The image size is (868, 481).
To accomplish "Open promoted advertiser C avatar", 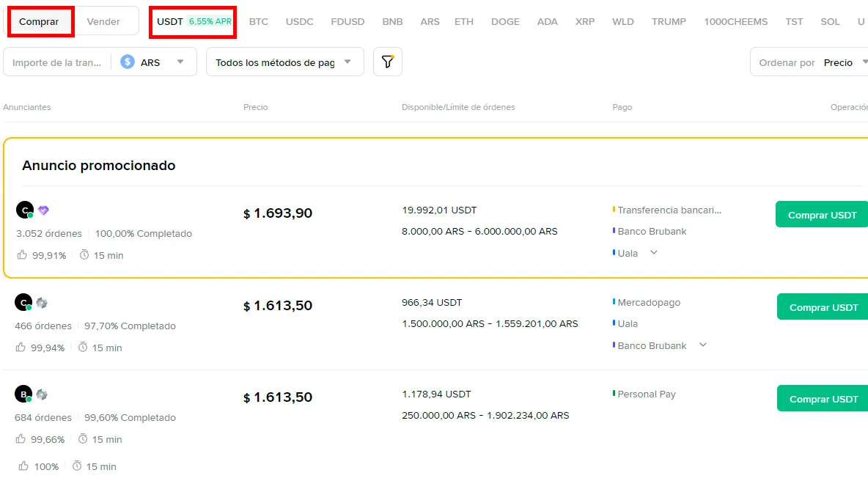I will 24,210.
